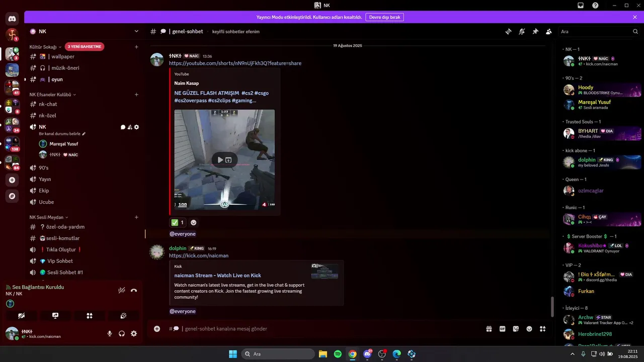Image resolution: width=644 pixels, height=362 pixels.
Task: Open the emoji picker in message bar
Action: [529, 329]
